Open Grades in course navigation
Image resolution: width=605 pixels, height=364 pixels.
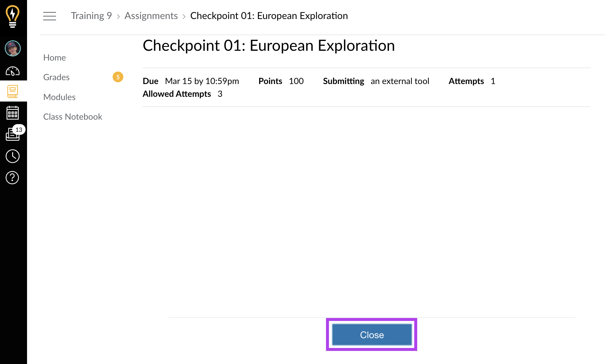coord(56,77)
